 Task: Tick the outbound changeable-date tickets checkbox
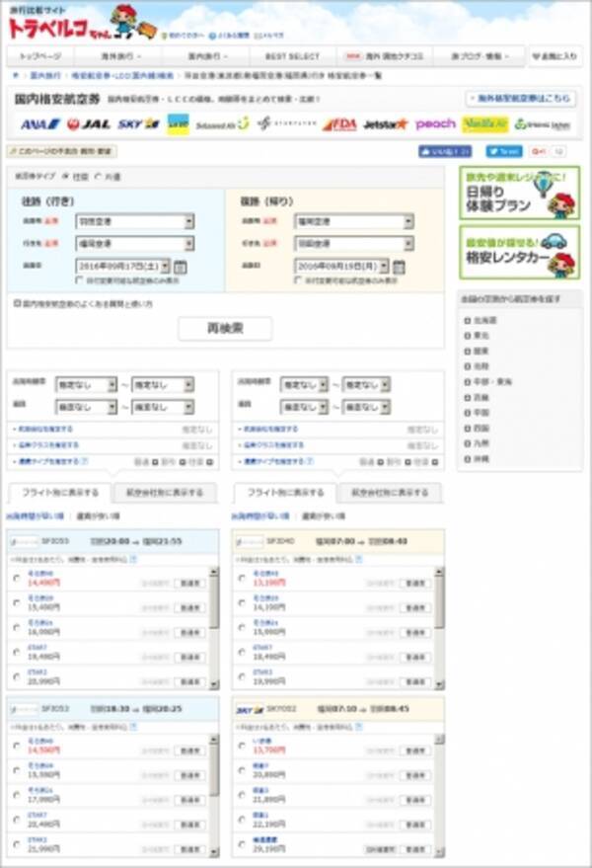point(79,280)
